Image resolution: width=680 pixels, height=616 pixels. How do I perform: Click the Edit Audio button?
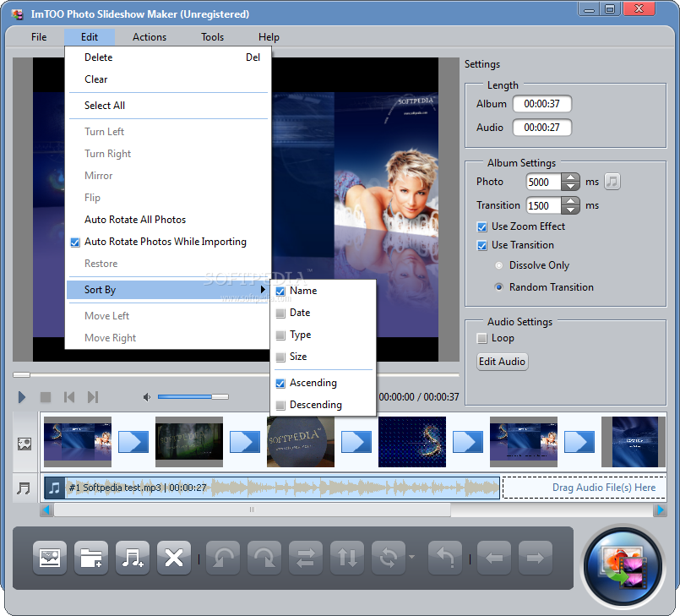(503, 362)
